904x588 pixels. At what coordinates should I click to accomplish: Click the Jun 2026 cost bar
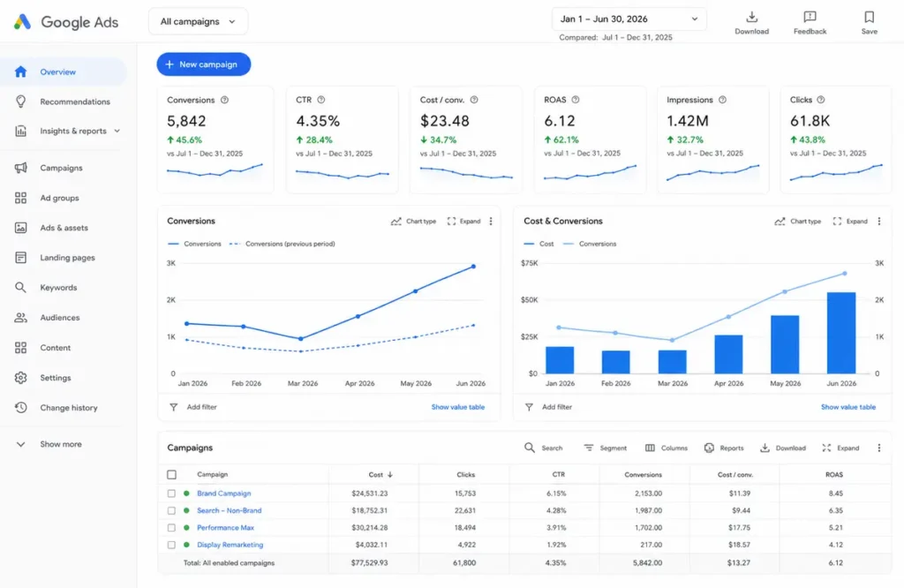coord(841,333)
